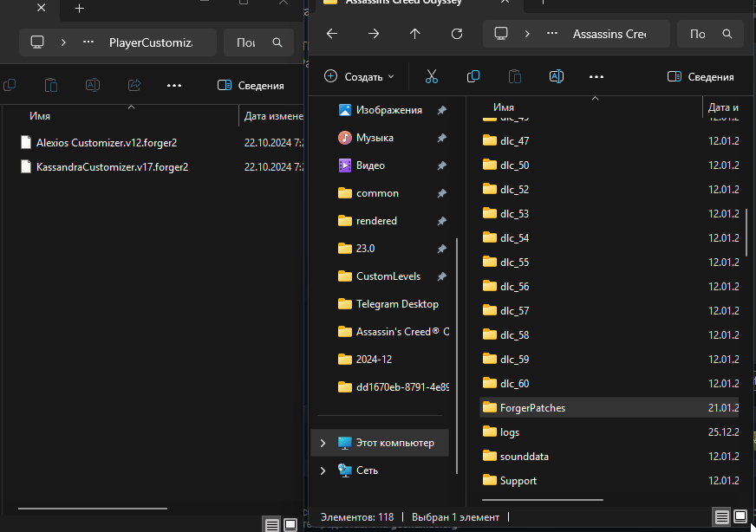Viewport: 756px width, 532px height.
Task: Open Создать dropdown in right window
Action: click(x=359, y=76)
